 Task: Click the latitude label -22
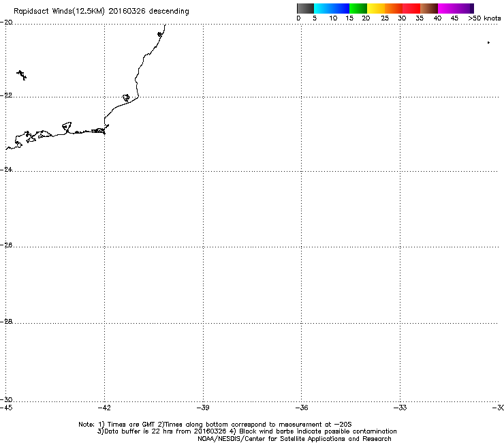(x=6, y=95)
